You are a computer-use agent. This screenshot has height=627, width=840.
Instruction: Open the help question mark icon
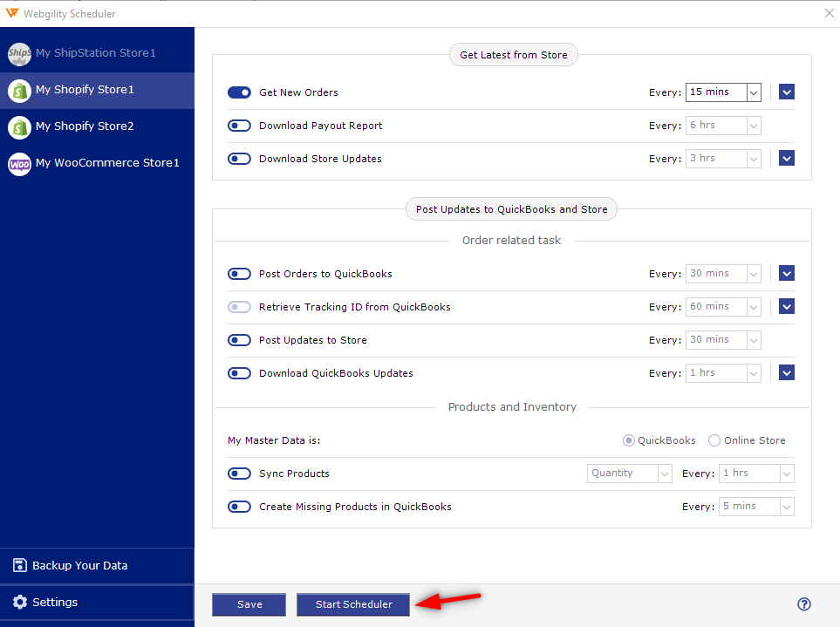point(803,604)
